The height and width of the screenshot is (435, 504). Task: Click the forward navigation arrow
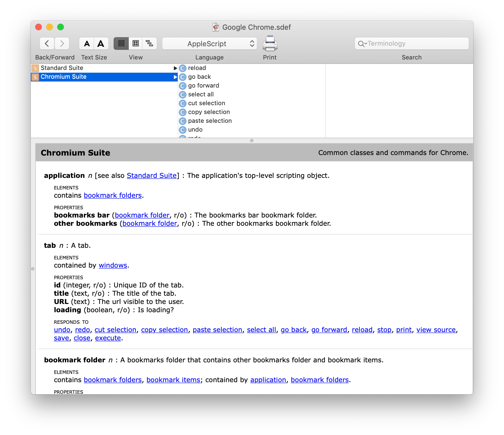62,43
